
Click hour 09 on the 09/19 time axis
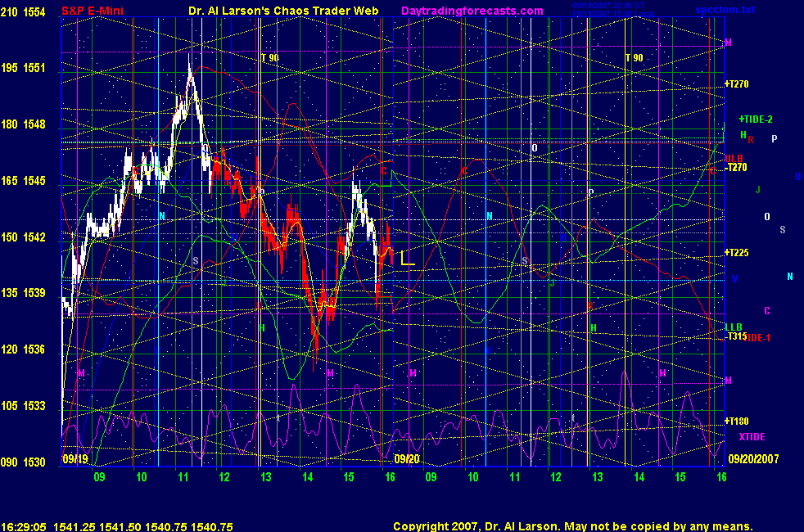(99, 477)
